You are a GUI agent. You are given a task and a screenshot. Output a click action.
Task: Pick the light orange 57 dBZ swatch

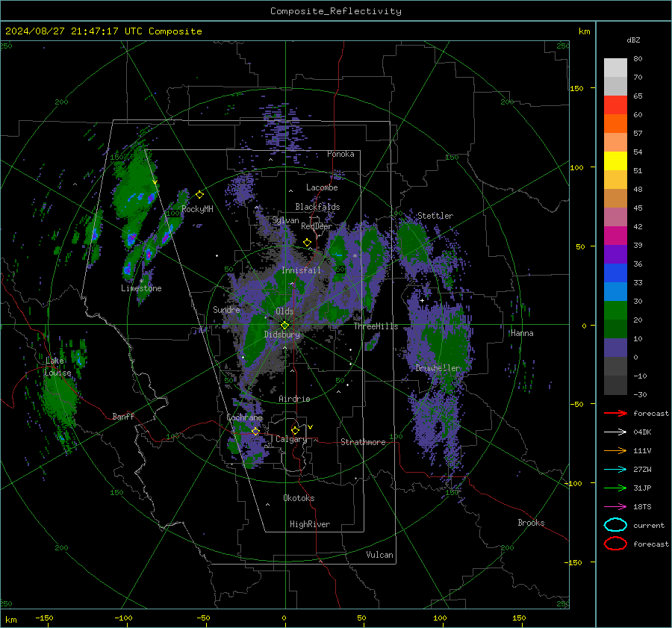[x=615, y=143]
